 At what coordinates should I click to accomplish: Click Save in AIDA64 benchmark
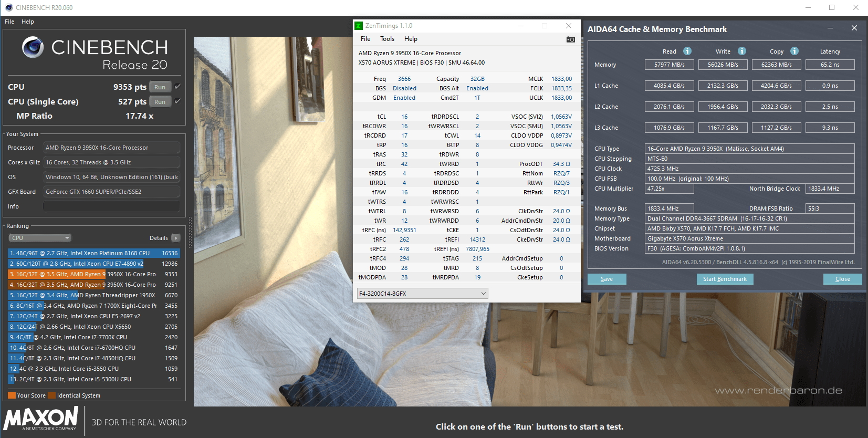(607, 279)
